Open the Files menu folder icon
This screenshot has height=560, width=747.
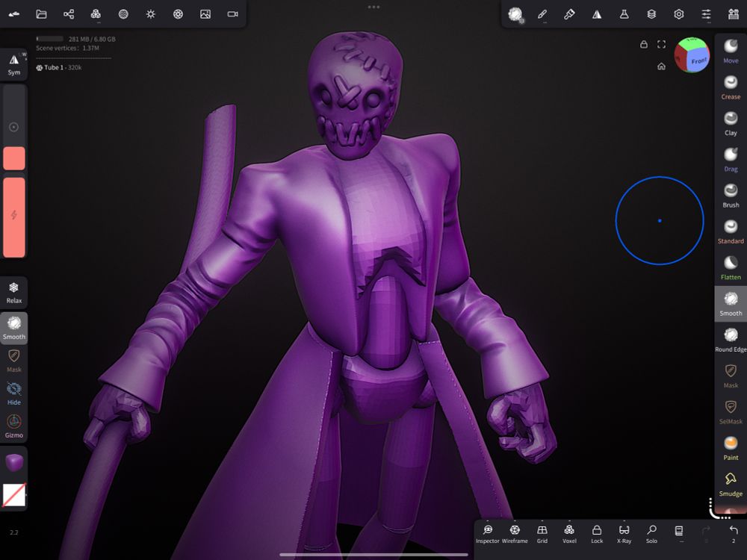tap(41, 14)
